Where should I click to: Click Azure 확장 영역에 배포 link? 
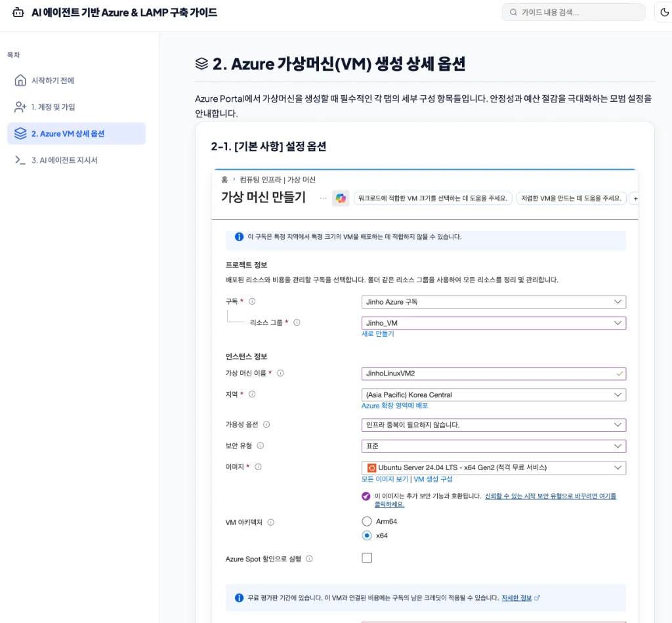click(x=394, y=406)
